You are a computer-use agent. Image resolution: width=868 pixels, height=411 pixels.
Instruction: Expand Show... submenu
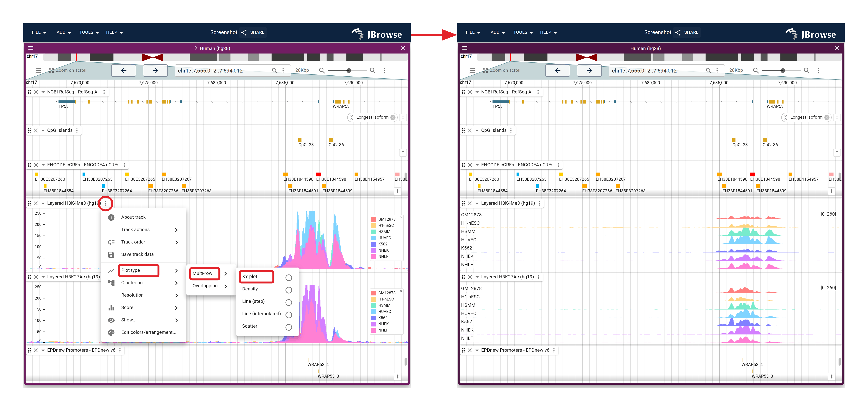[144, 320]
